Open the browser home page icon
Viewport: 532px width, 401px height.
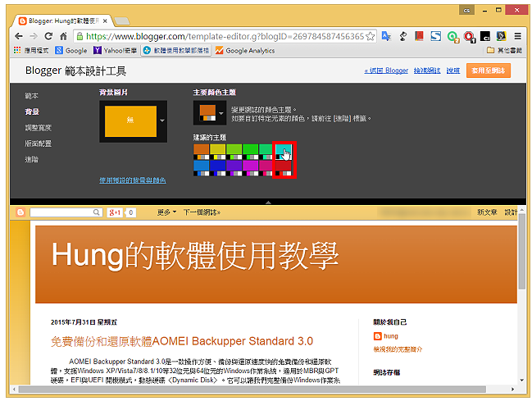click(x=63, y=36)
